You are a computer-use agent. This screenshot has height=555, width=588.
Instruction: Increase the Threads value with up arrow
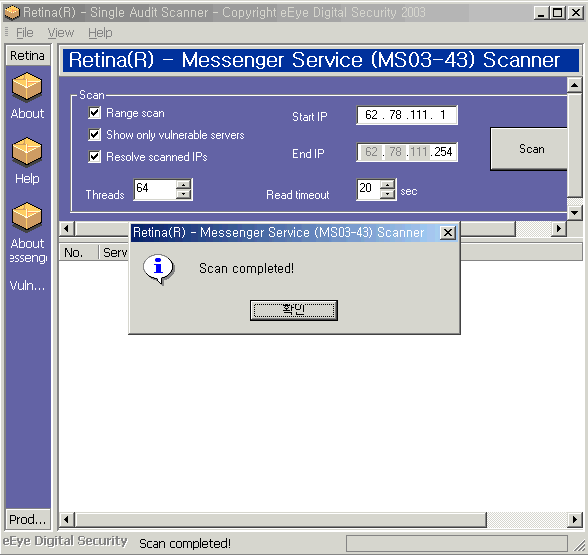[183, 184]
